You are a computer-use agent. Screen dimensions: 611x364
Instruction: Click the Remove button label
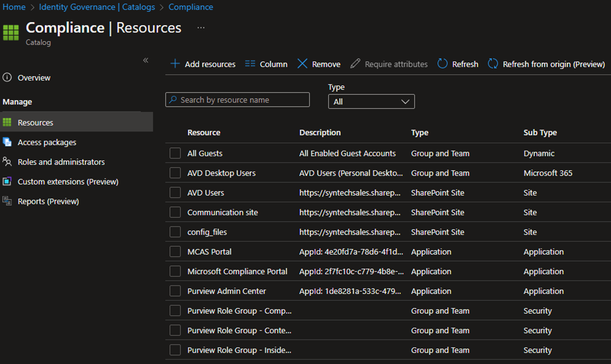point(326,64)
